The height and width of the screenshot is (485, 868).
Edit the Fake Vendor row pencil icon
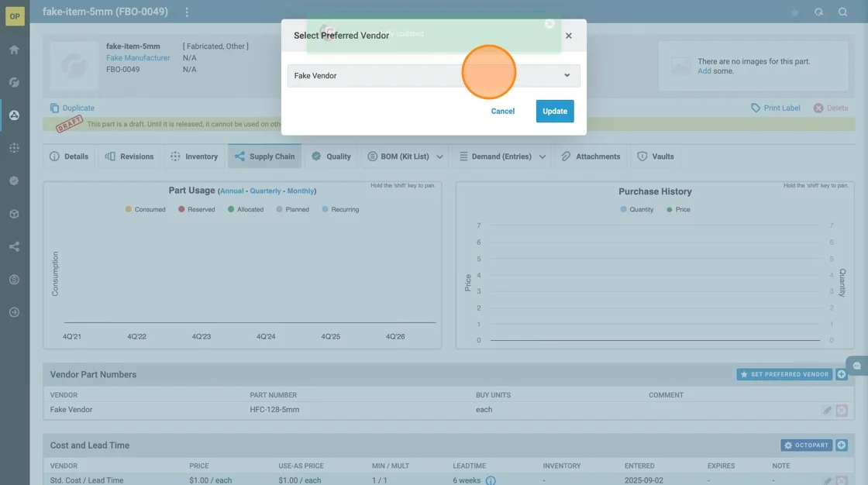click(x=827, y=410)
